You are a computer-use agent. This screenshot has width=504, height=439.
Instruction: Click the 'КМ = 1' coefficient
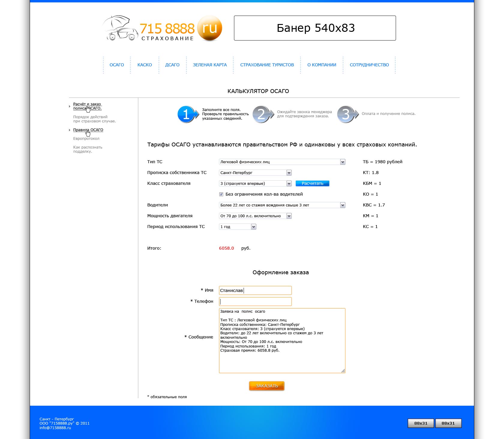[370, 216]
